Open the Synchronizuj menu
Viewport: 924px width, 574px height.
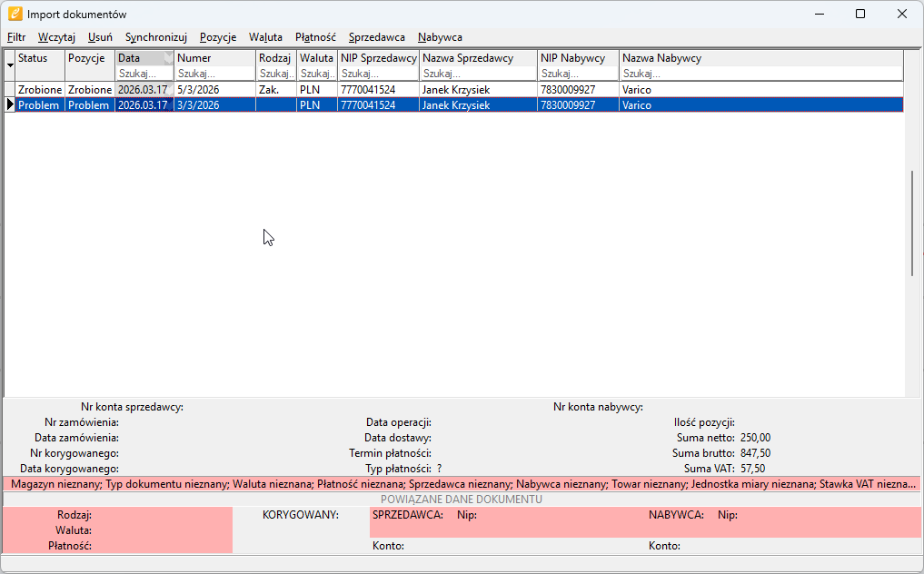click(x=155, y=37)
